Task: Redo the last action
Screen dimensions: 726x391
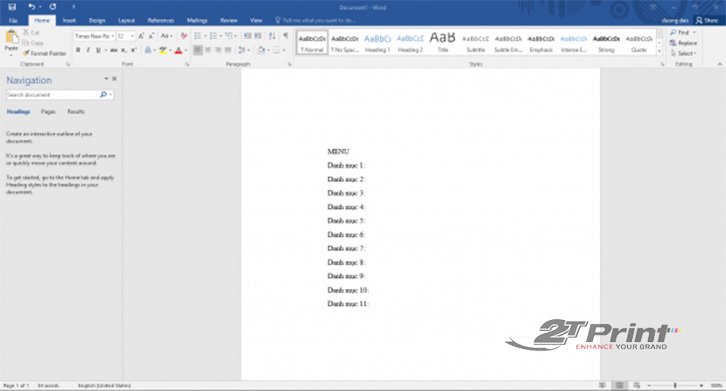Action: click(x=53, y=7)
